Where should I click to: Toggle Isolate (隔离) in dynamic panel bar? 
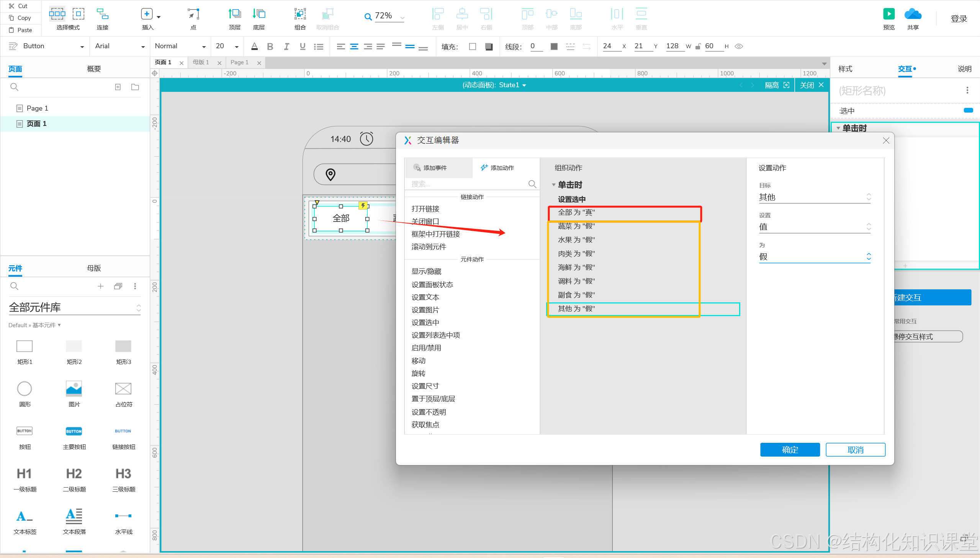click(x=777, y=85)
